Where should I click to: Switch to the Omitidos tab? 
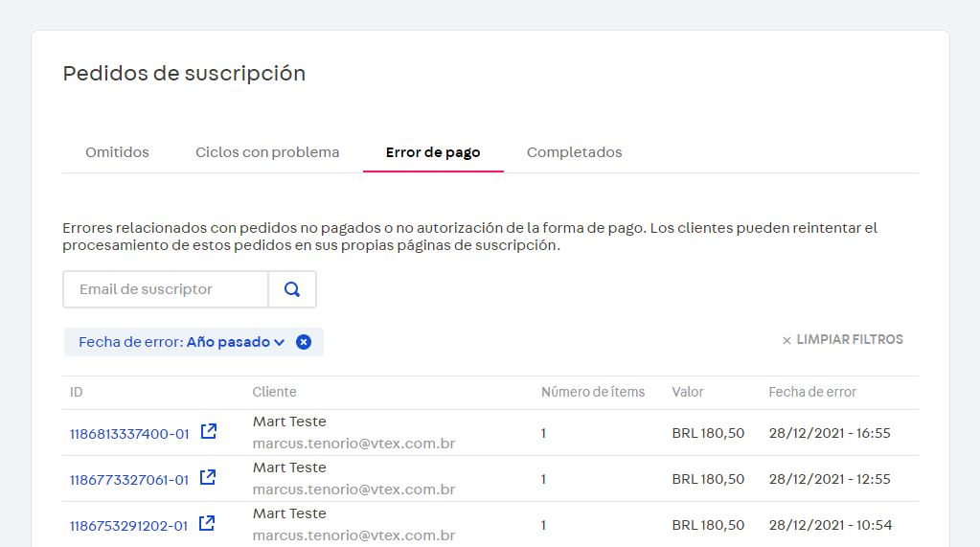click(117, 152)
